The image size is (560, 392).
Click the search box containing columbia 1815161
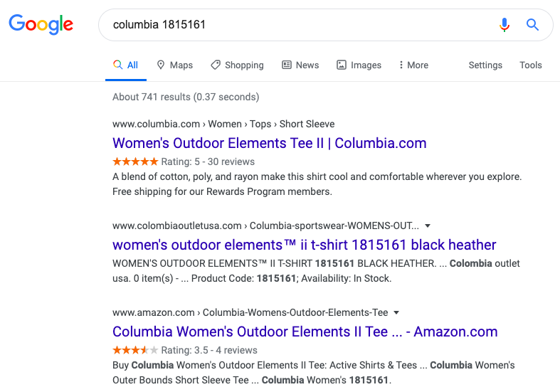(x=299, y=25)
